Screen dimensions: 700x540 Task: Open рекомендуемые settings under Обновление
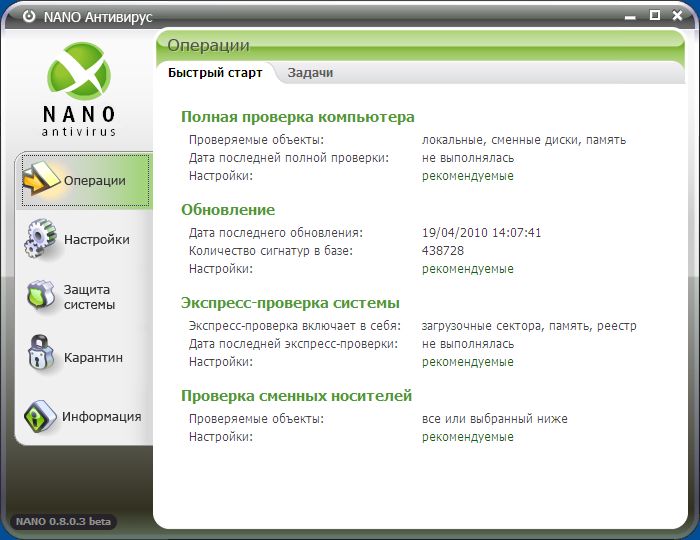click(x=468, y=269)
